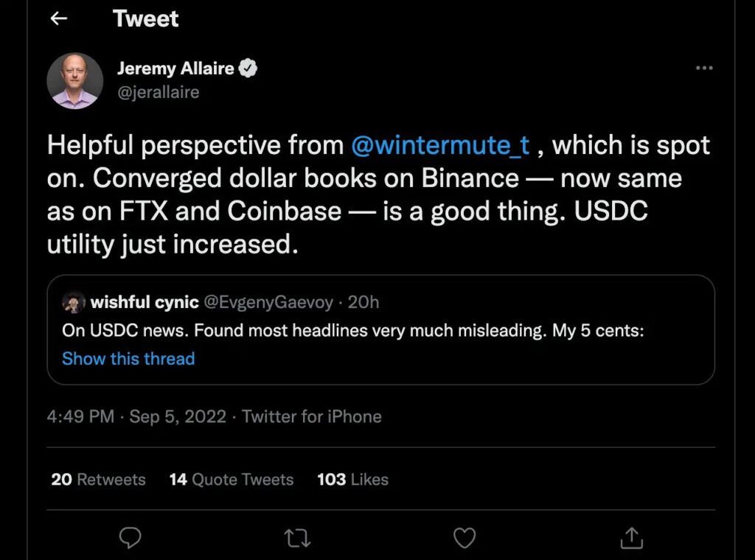Click Show this thread in the quoted tweet
This screenshot has width=755, height=560.
128,359
